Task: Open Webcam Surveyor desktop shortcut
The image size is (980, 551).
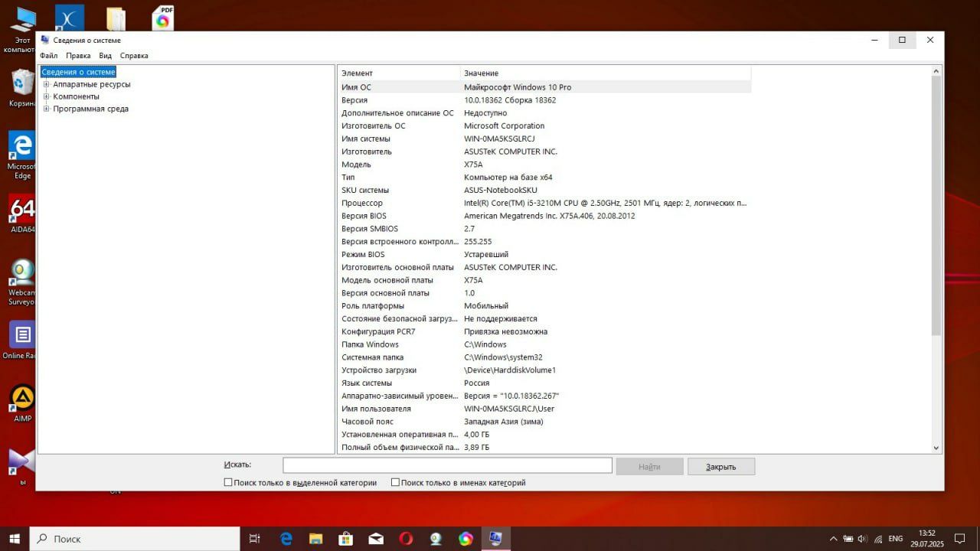Action: click(21, 282)
